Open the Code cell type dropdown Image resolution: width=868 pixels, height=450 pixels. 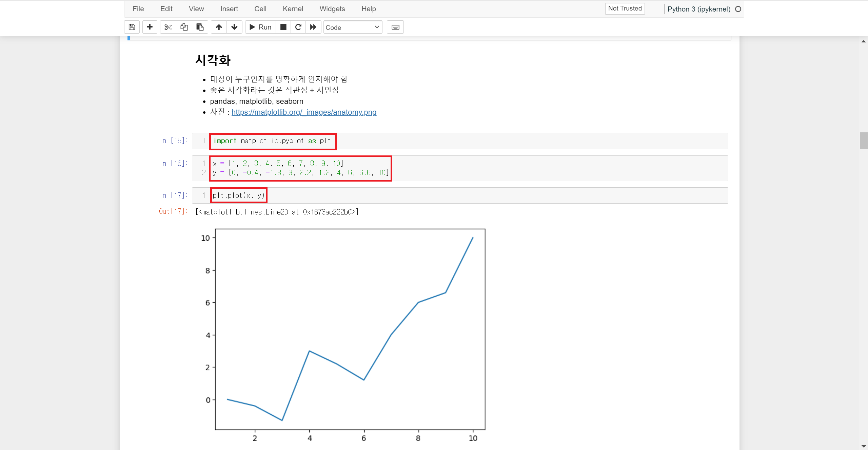[353, 27]
